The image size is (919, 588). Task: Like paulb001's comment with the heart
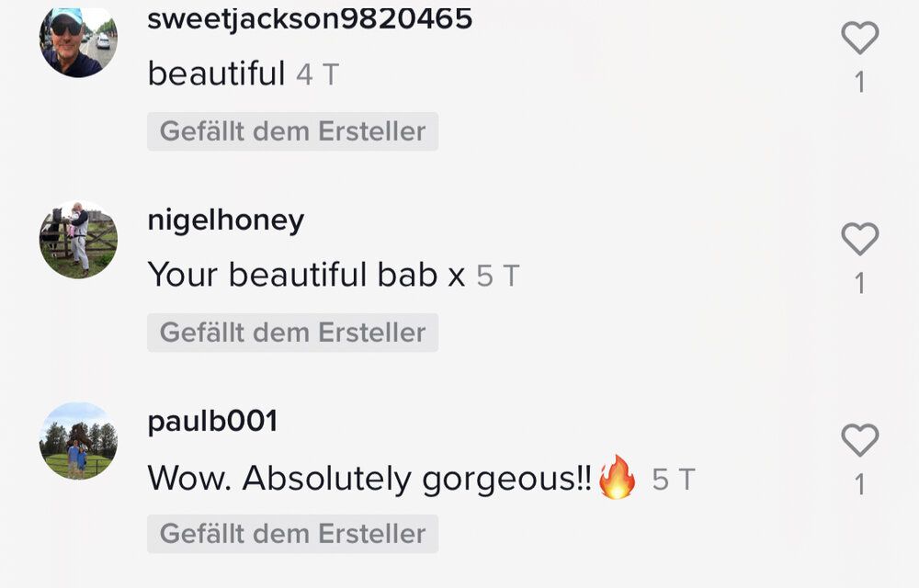pyautogui.click(x=860, y=440)
